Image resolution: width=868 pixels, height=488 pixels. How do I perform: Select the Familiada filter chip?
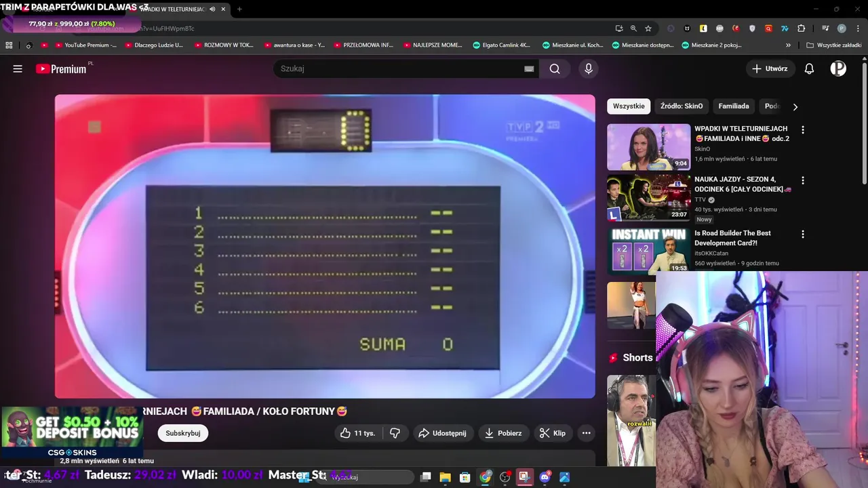(x=734, y=106)
